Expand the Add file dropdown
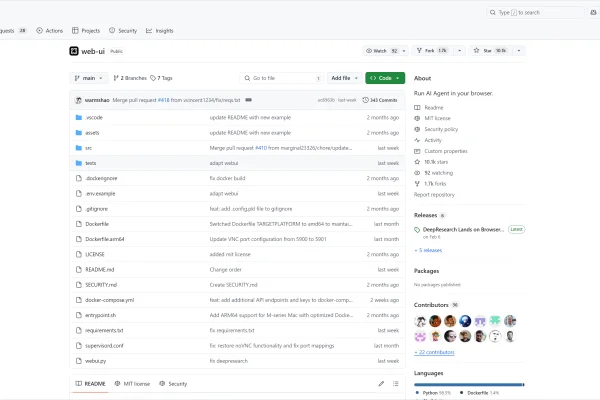Viewport: 600px width, 400px height. 344,78
